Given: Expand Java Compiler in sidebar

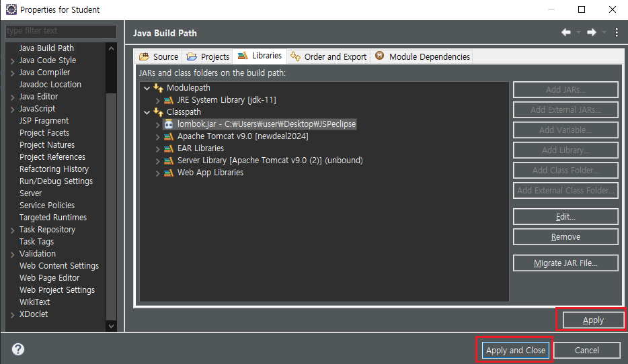Looking at the screenshot, I should tap(12, 73).
